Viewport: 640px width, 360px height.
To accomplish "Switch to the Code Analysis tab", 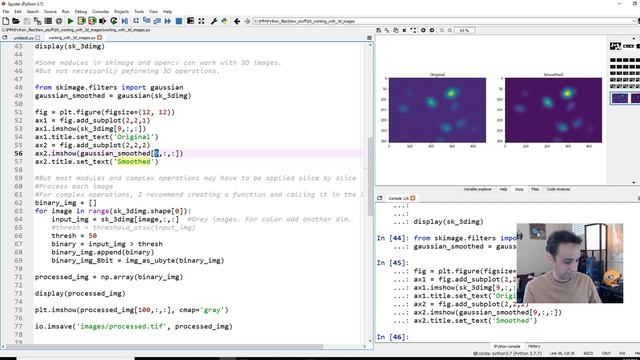I will click(x=558, y=189).
